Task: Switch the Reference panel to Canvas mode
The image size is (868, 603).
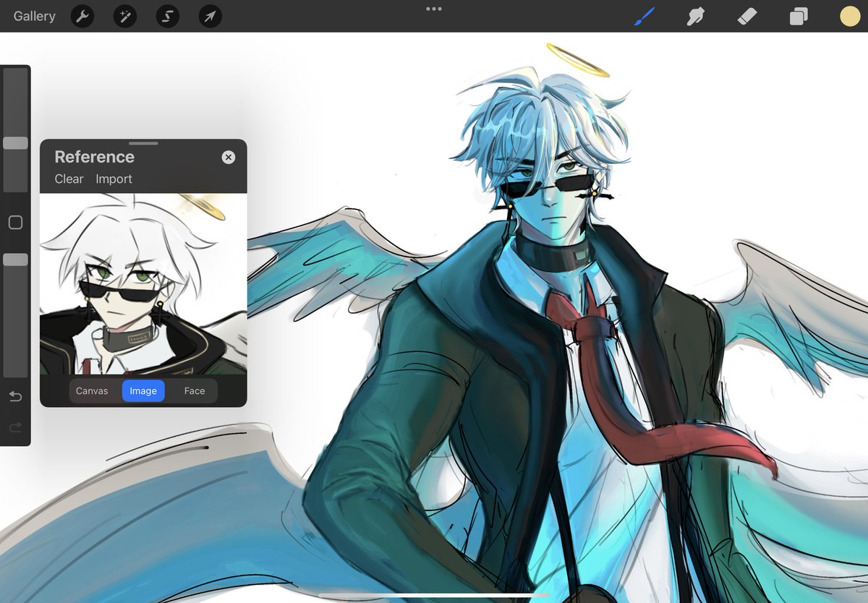Action: [x=92, y=390]
